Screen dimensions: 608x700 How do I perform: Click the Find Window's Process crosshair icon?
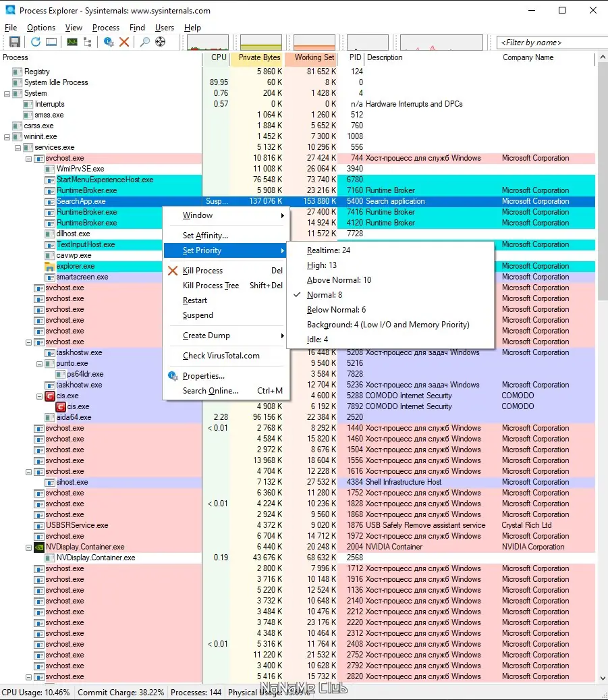pyautogui.click(x=160, y=42)
